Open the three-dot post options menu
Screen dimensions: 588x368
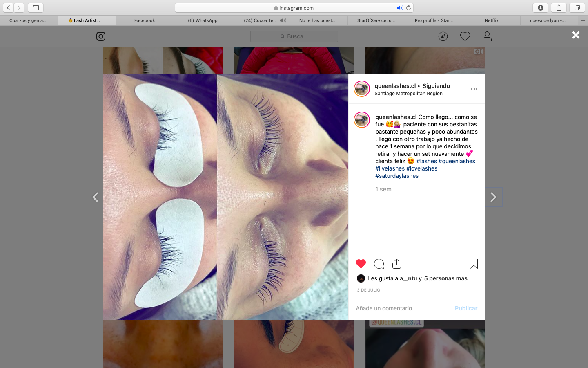474,89
